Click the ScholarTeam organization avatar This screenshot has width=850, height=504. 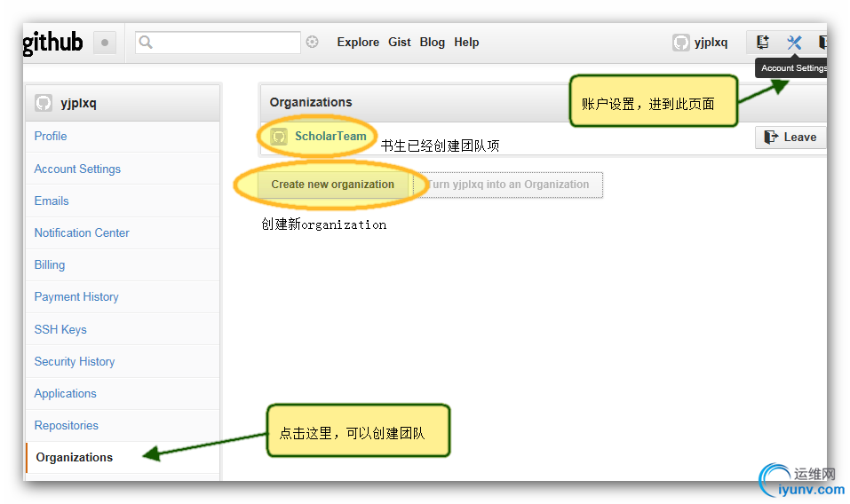click(x=279, y=137)
